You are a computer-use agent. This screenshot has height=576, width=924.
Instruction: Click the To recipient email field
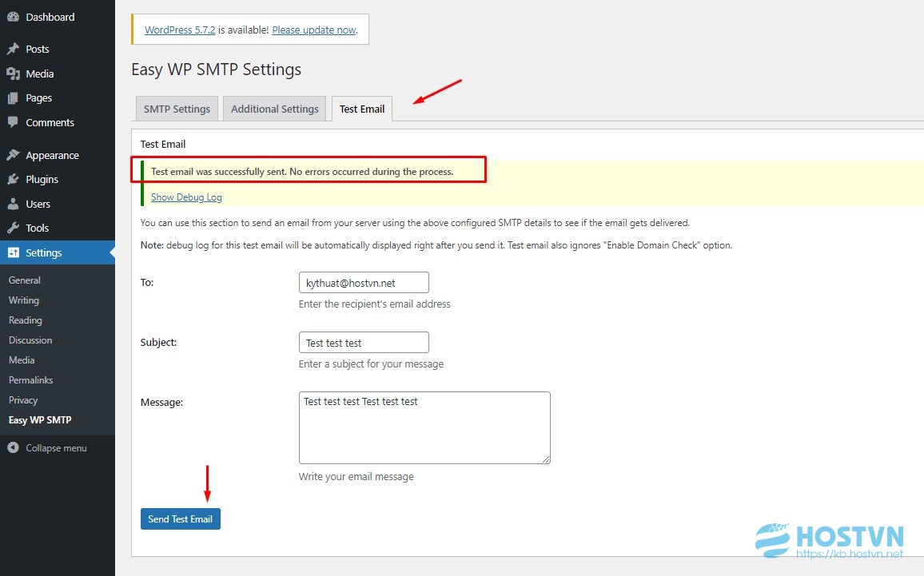click(x=364, y=283)
